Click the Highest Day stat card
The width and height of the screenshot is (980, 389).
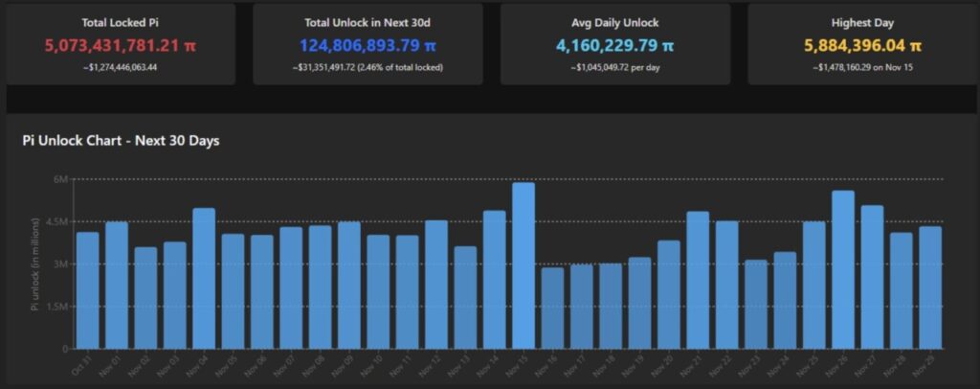[x=862, y=43]
